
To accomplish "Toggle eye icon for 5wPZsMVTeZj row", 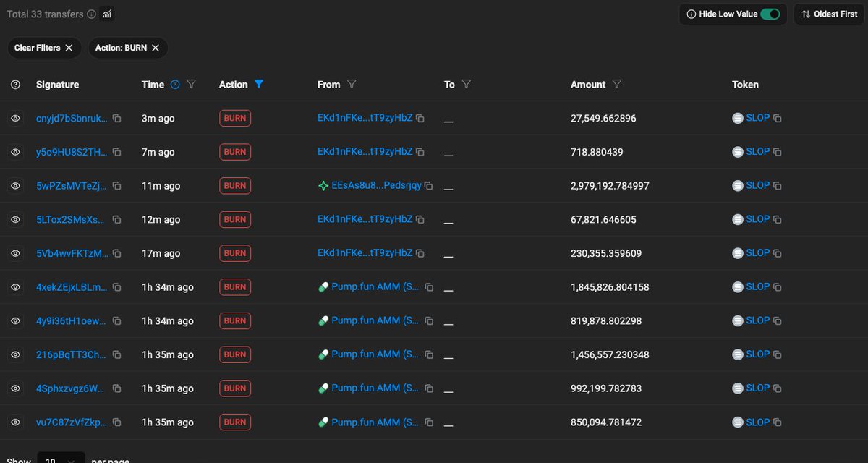I will point(15,186).
